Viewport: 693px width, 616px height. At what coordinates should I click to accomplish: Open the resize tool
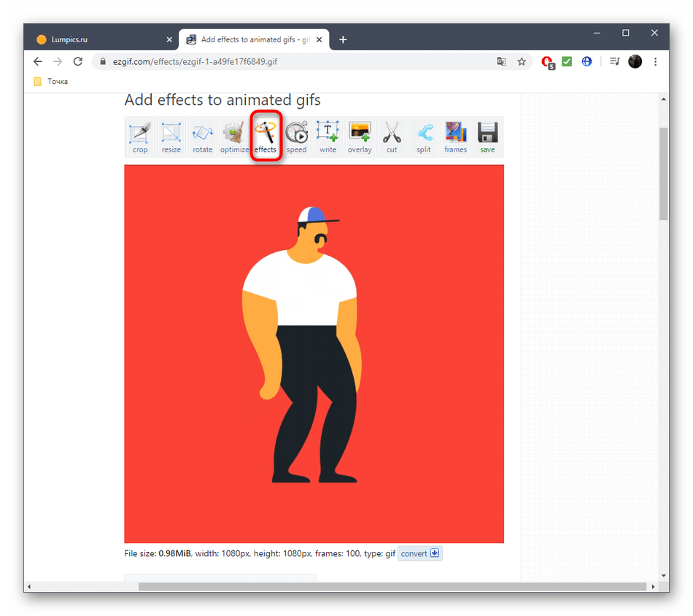click(171, 137)
